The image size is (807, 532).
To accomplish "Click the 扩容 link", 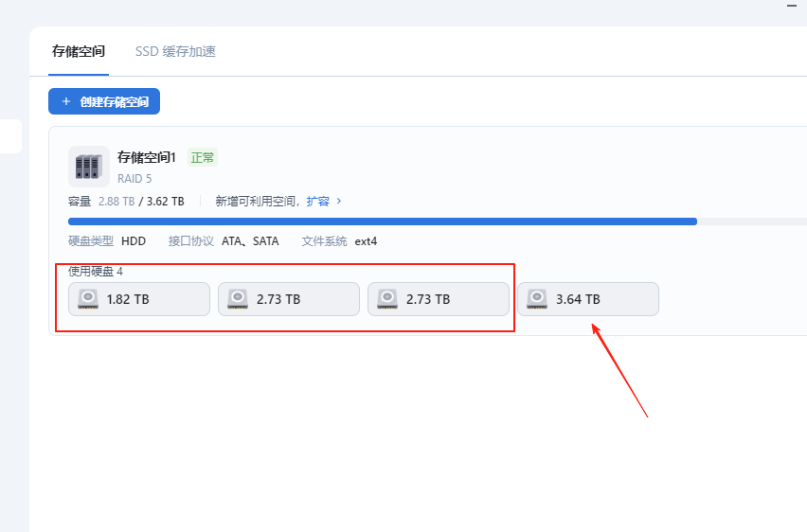I will pyautogui.click(x=317, y=202).
